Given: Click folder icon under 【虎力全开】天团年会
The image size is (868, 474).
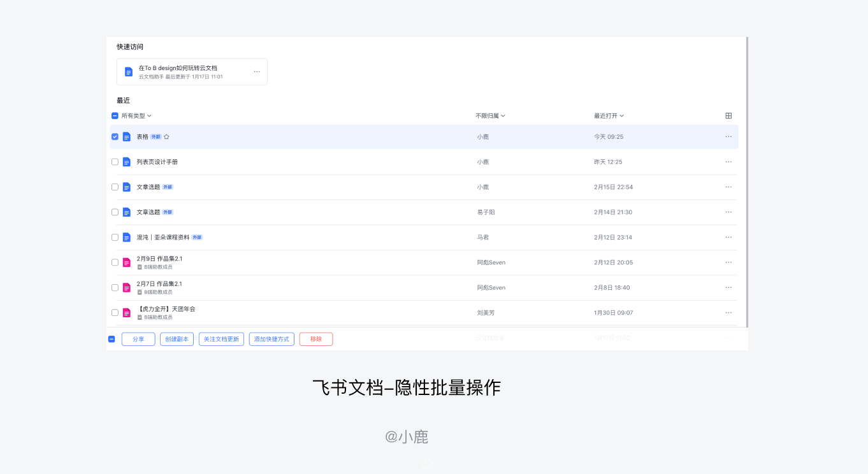Looking at the screenshot, I should (140, 317).
